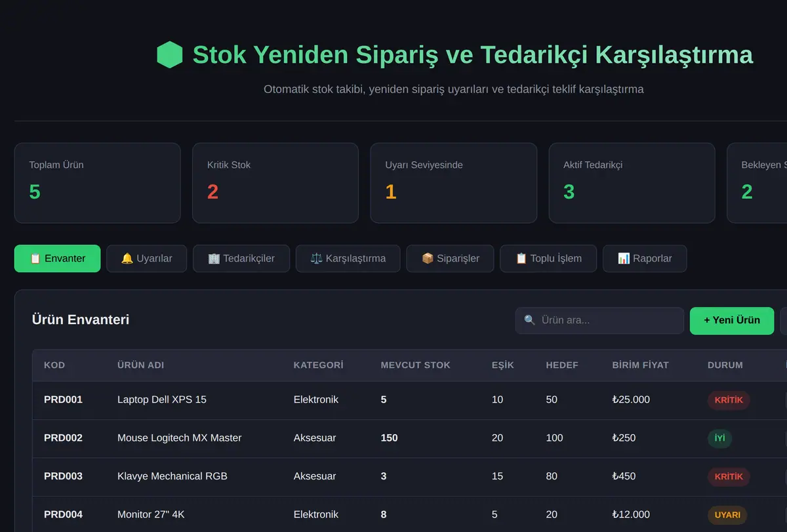
Task: Click UYARI status badge in Monitor row
Action: 727,516
